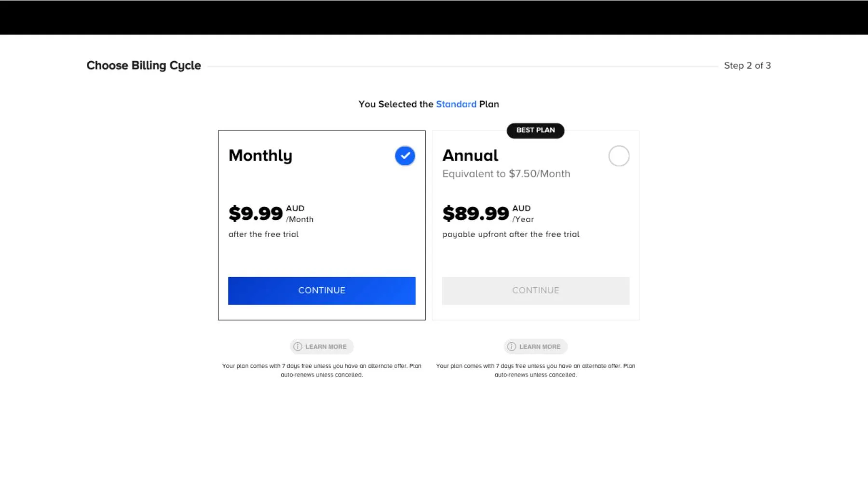The height and width of the screenshot is (482, 868).
Task: Click the Monthly card heading
Action: [260, 156]
